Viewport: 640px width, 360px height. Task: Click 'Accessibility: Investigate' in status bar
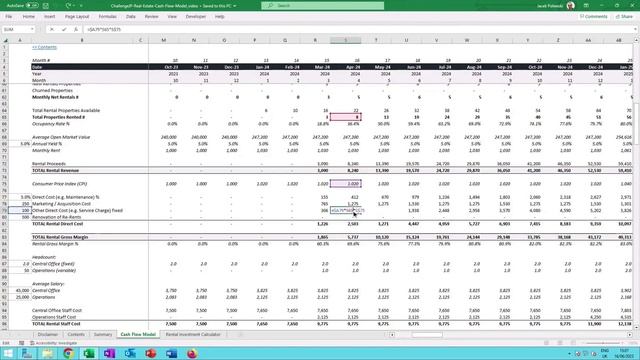(x=53, y=343)
